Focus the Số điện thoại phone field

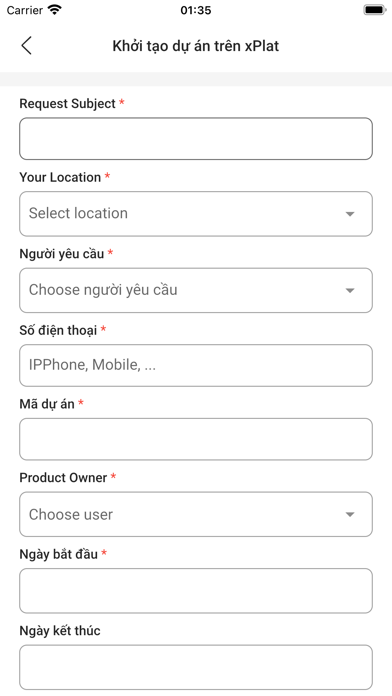pyautogui.click(x=196, y=365)
